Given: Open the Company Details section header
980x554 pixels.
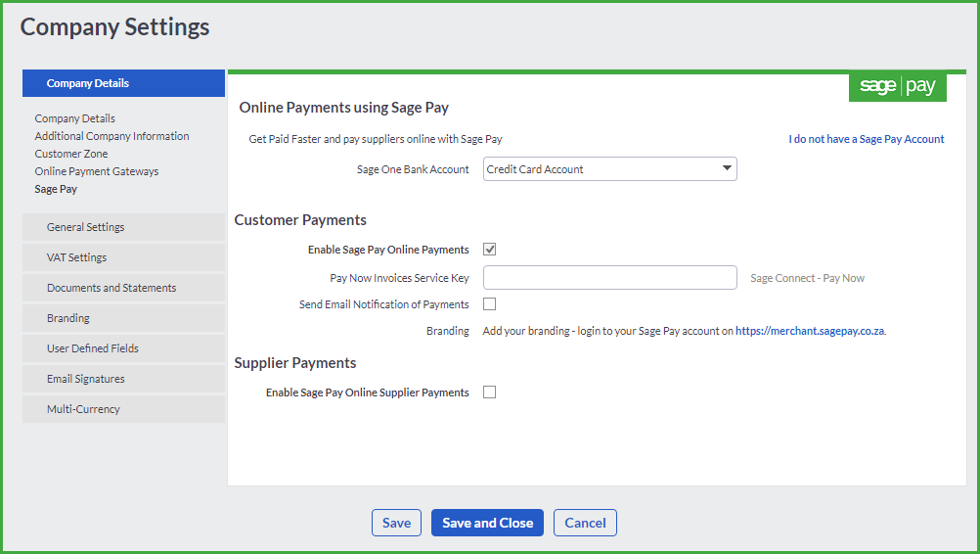Looking at the screenshot, I should [124, 83].
